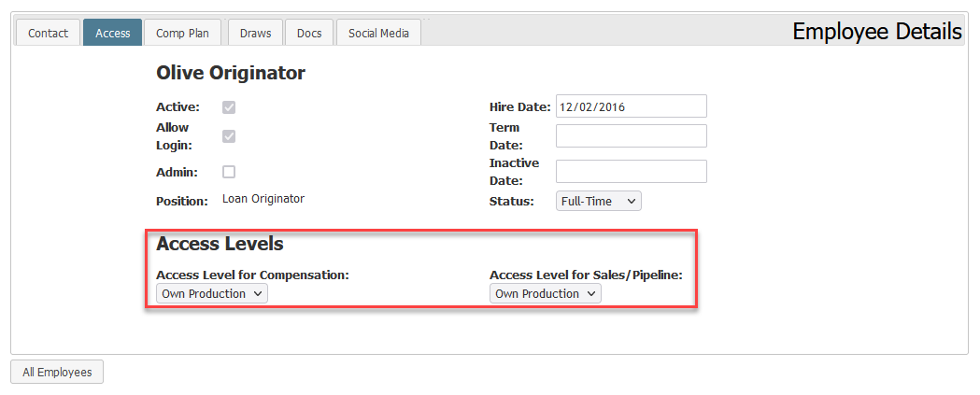Open the Comp Plan tab
This screenshot has width=980, height=395.
tap(182, 33)
